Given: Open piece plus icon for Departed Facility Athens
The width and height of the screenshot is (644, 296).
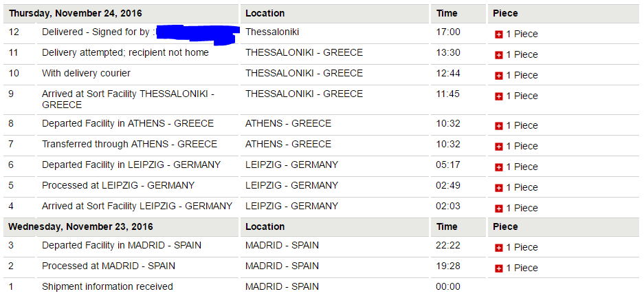Looking at the screenshot, I should [x=498, y=126].
